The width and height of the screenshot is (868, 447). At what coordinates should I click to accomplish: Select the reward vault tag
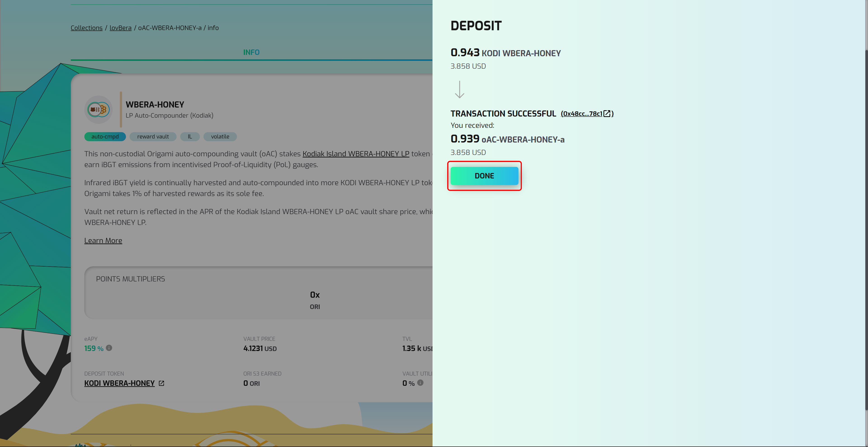click(x=153, y=137)
